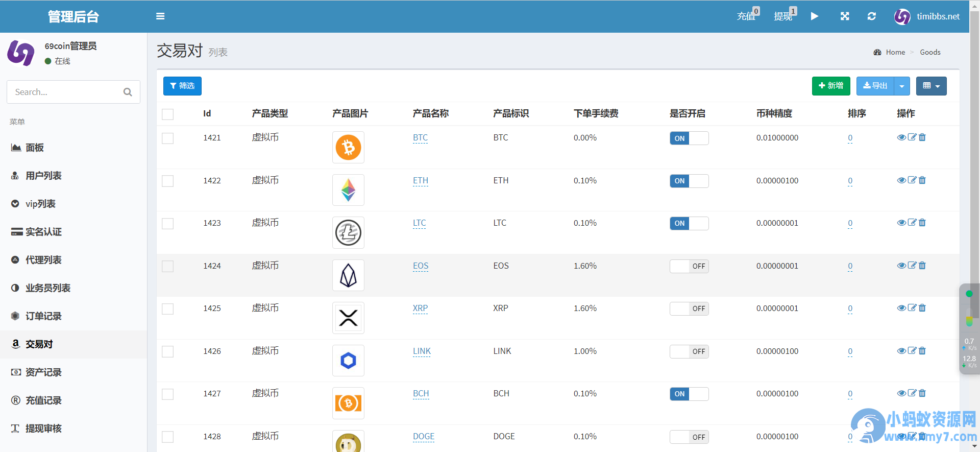Click the 筛选 filter button

182,86
